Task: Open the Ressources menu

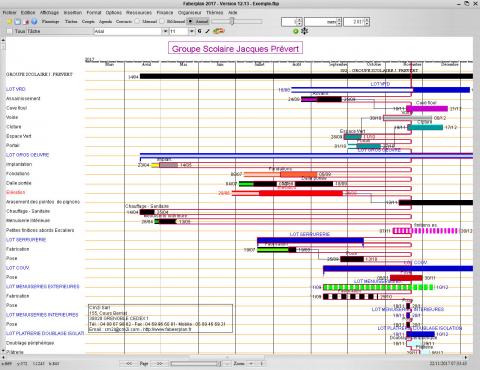Action: click(139, 12)
